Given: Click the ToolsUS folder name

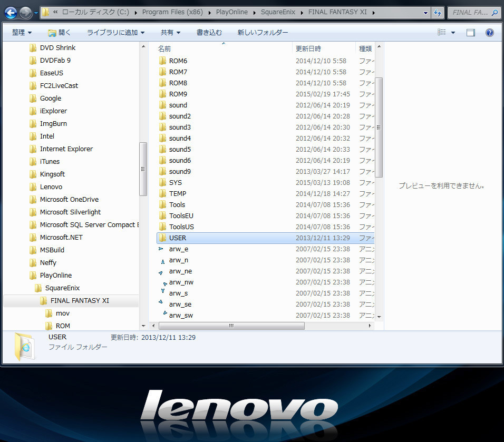Looking at the screenshot, I should click(181, 227).
